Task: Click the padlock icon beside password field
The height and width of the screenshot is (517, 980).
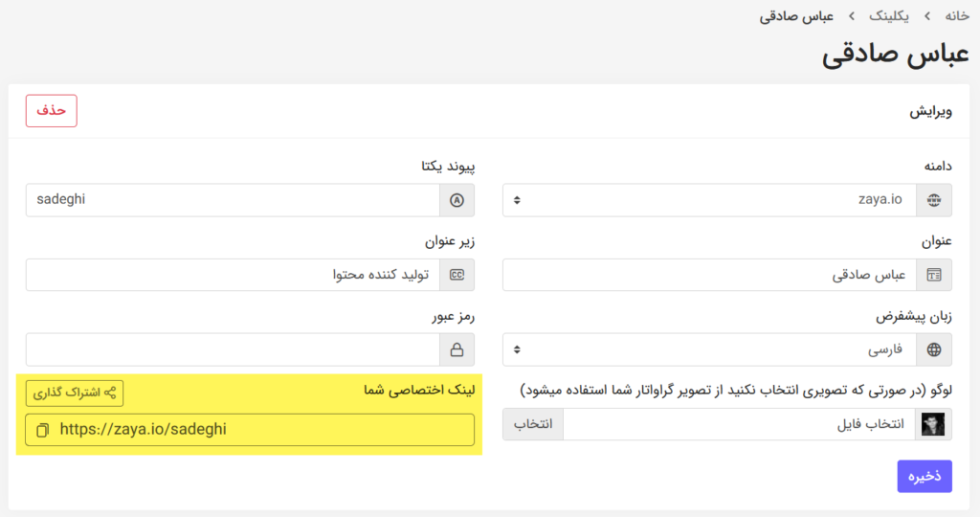Action: tap(457, 349)
